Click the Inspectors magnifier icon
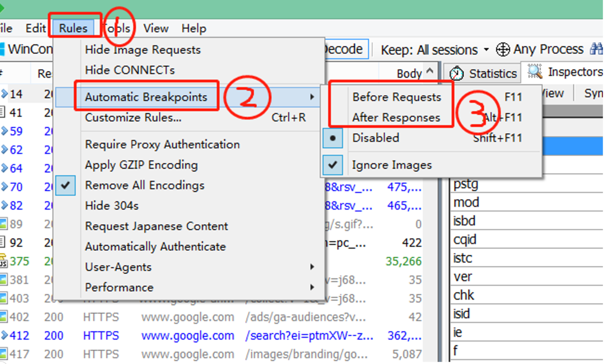Image resolution: width=605 pixels, height=364 pixels. [x=535, y=71]
